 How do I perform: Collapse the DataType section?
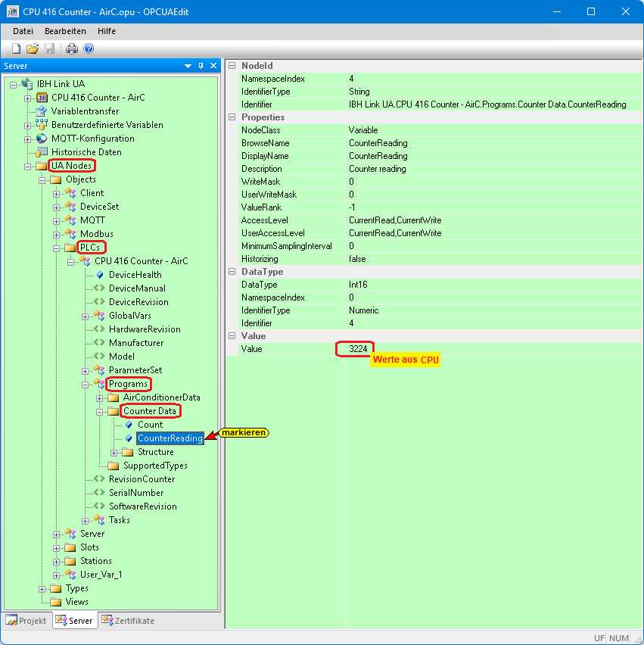(232, 272)
